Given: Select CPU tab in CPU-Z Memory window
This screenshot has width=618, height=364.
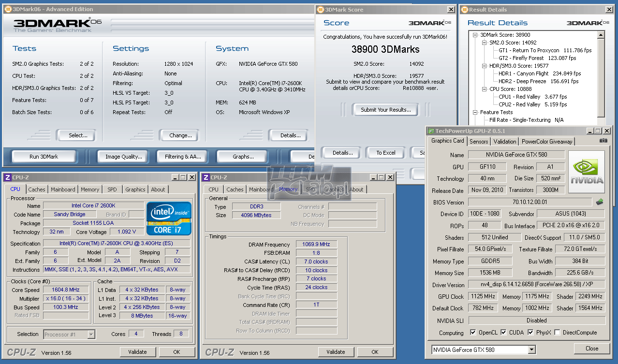Looking at the screenshot, I should tap(214, 189).
